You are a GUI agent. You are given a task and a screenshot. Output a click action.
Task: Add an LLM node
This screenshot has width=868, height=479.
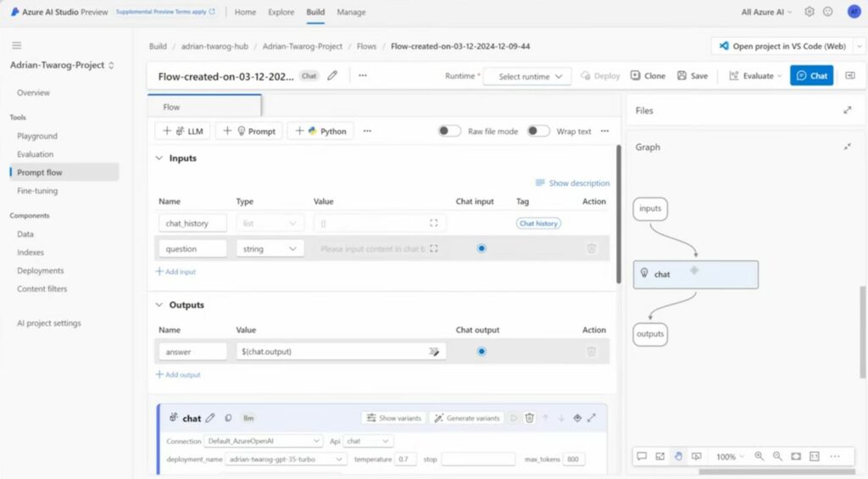pos(183,131)
